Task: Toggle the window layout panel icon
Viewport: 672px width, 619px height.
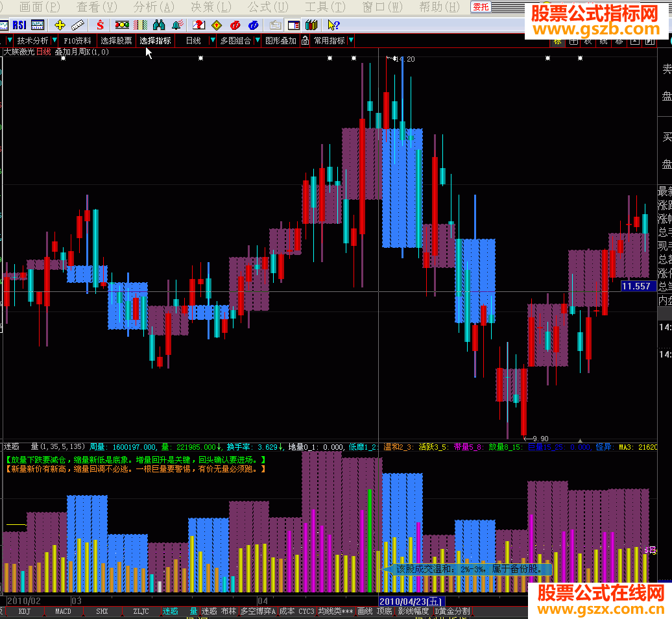Action: click(x=294, y=25)
